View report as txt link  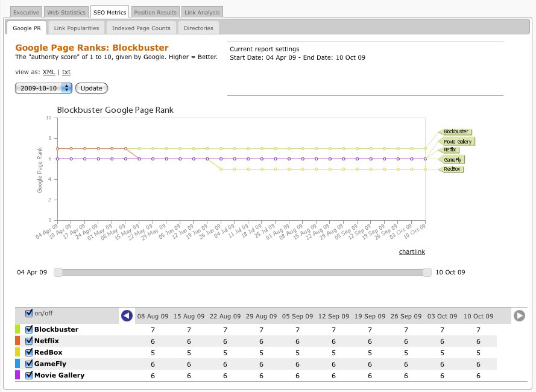coord(66,72)
